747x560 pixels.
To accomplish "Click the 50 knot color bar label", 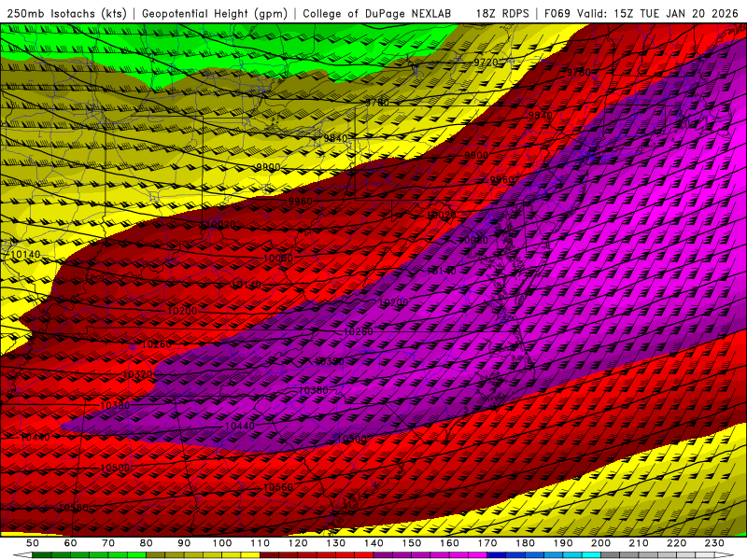I will tap(33, 543).
